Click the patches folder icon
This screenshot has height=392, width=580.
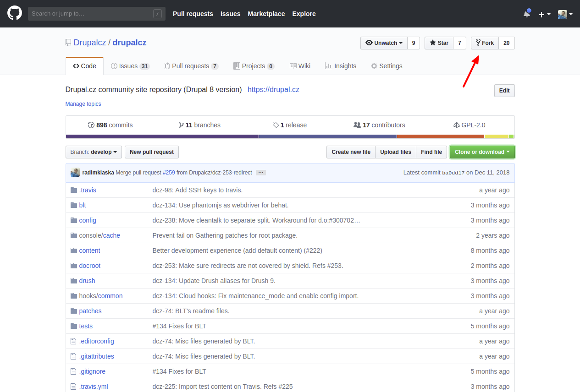tap(74, 311)
